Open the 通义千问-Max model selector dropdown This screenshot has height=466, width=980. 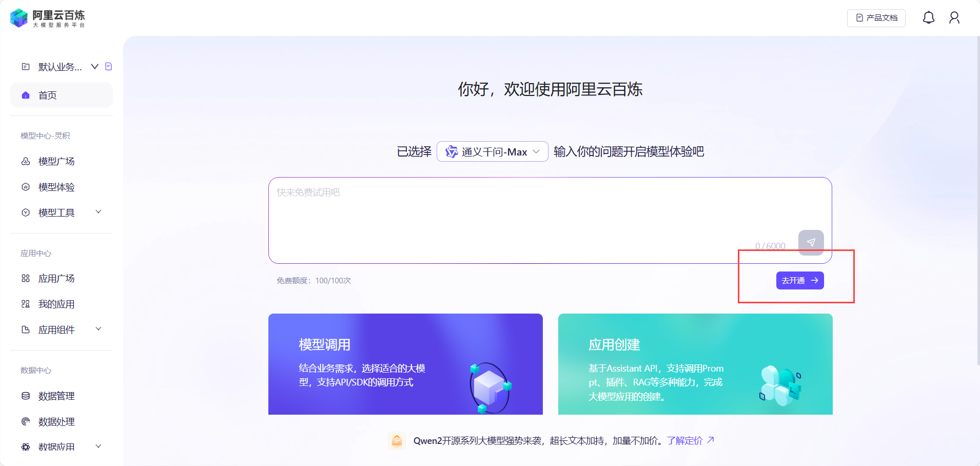[x=493, y=151]
